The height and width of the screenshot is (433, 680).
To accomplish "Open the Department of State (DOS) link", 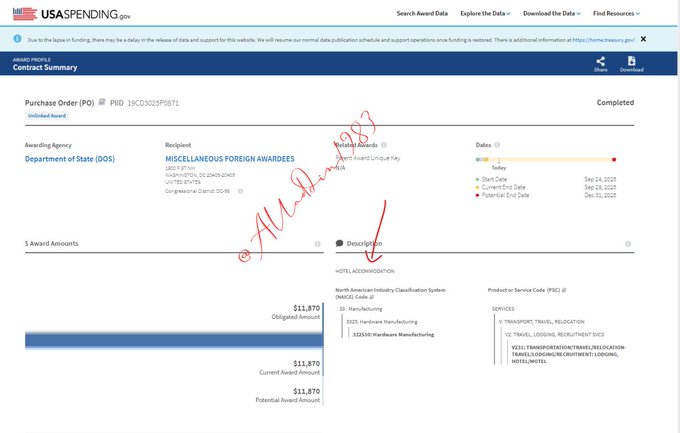I will [69, 159].
